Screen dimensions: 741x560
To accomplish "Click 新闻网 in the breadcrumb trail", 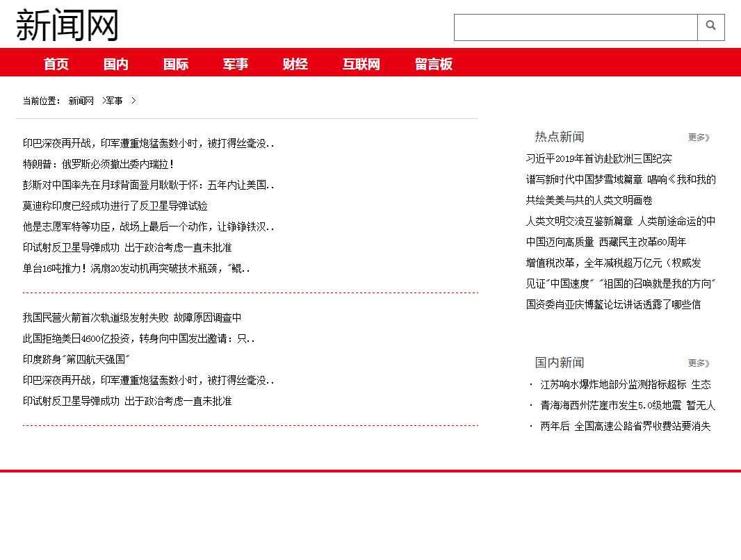I will 81,101.
